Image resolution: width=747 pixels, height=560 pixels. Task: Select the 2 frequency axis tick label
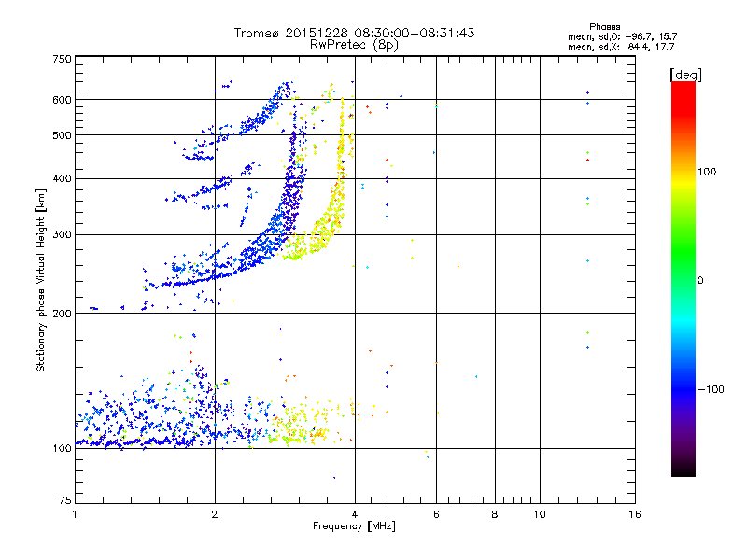click(215, 514)
